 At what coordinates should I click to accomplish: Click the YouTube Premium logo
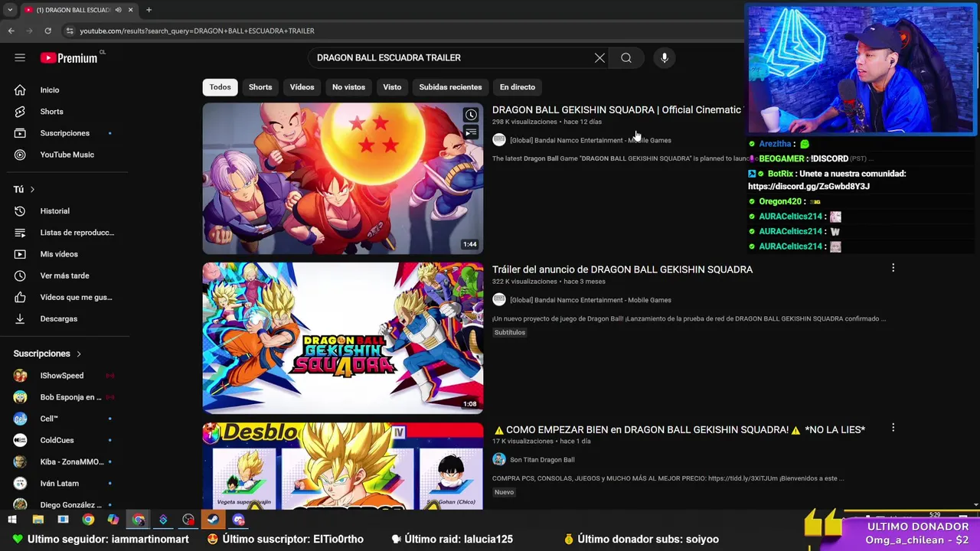point(69,57)
